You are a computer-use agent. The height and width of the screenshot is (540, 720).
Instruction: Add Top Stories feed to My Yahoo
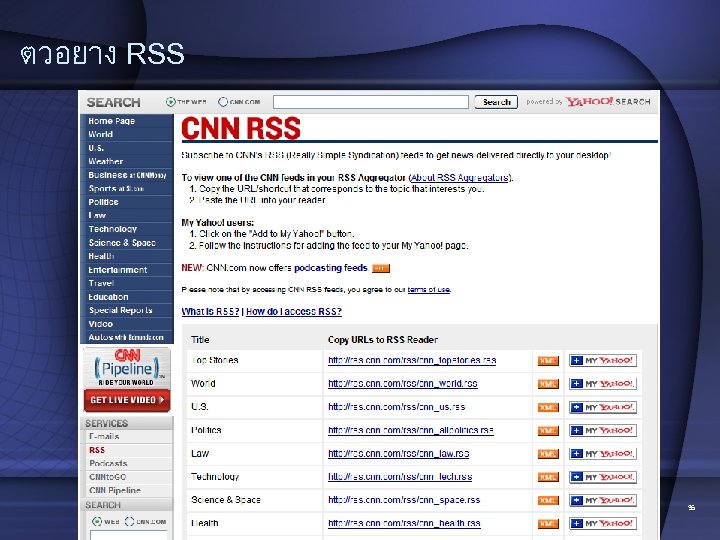point(603,360)
